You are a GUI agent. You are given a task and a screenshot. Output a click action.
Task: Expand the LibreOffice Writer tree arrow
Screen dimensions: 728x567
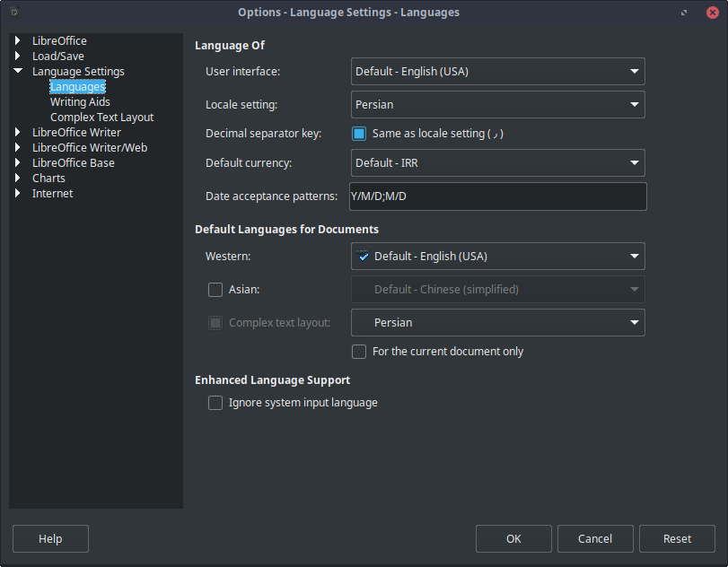(18, 133)
